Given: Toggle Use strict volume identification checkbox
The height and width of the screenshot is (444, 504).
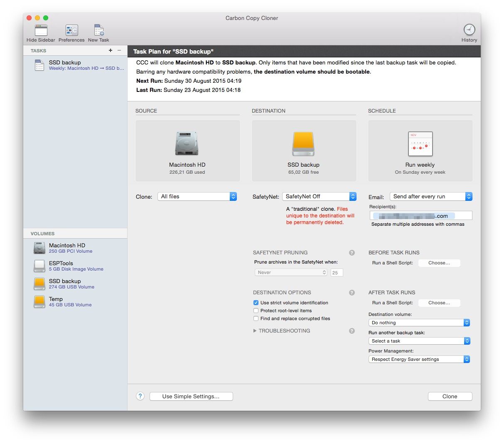Looking at the screenshot, I should click(x=256, y=303).
